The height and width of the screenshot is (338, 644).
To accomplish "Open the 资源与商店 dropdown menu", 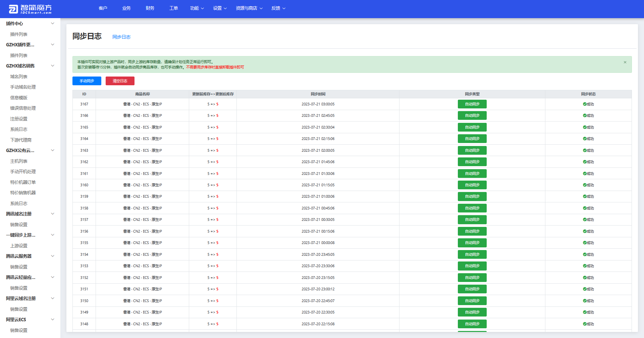I will pos(249,8).
